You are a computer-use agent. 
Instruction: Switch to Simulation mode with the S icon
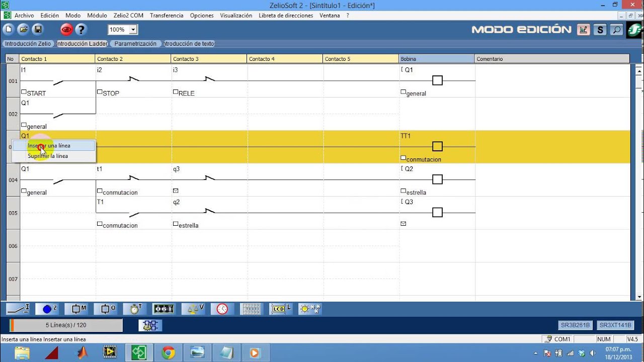[x=600, y=30]
